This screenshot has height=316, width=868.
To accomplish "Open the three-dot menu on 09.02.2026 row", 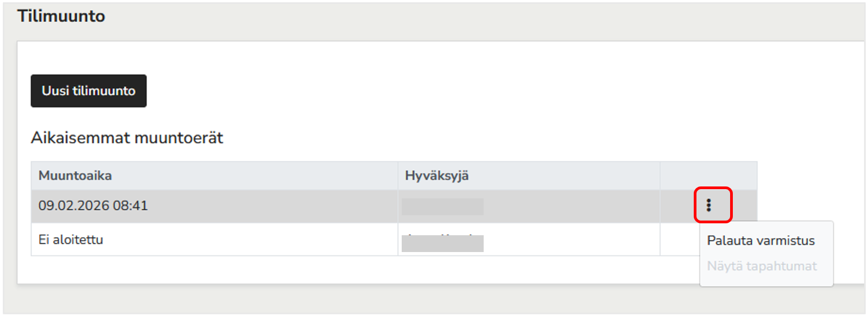I will 708,205.
